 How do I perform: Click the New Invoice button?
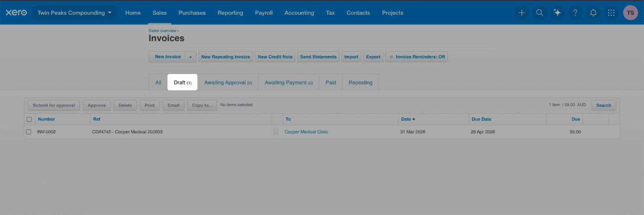pyautogui.click(x=167, y=57)
